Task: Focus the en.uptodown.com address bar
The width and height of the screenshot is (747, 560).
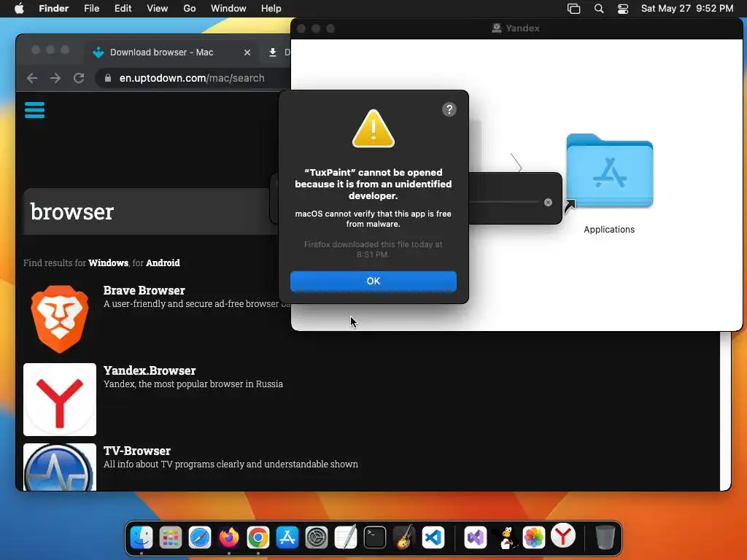Action: click(x=193, y=78)
